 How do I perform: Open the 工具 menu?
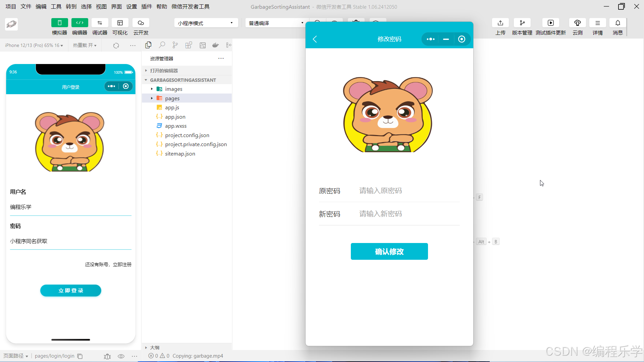[56, 7]
